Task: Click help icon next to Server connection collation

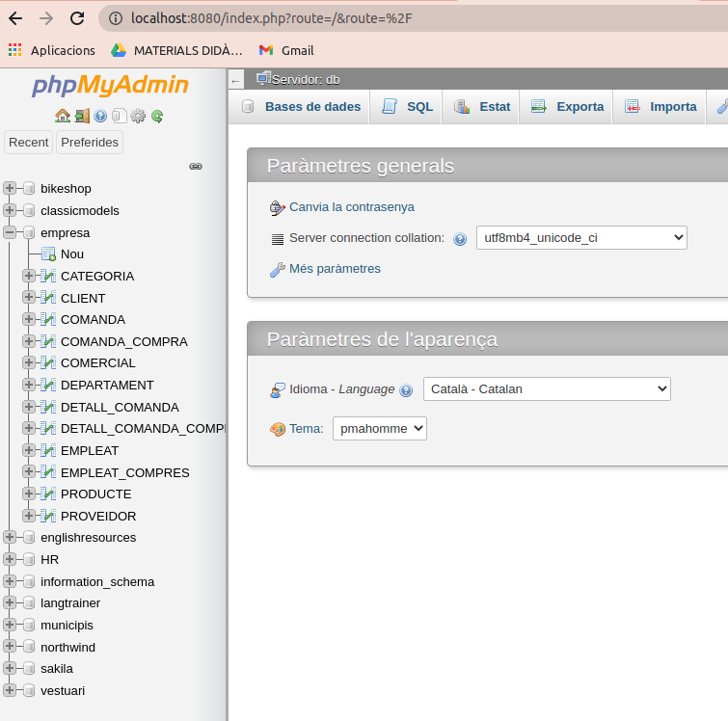Action: click(460, 239)
